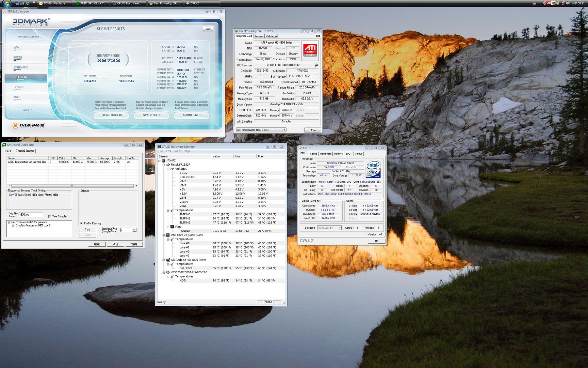Image resolution: width=588 pixels, height=368 pixels.
Task: Open File menu in Hardware Monitor
Action: (x=161, y=151)
